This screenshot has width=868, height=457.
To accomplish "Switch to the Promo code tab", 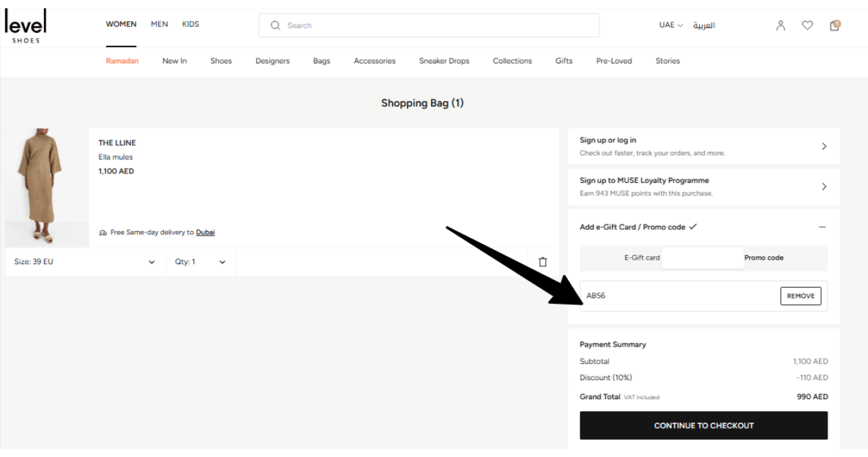I will 764,258.
